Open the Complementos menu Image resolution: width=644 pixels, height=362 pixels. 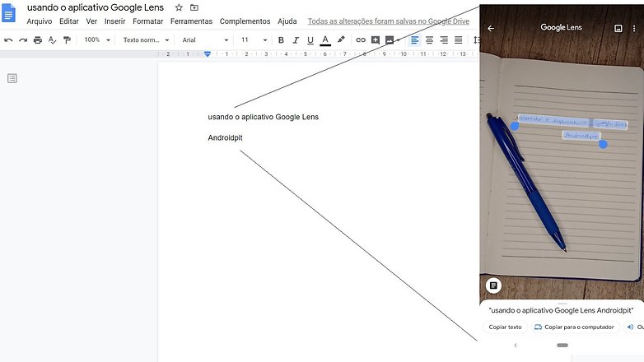click(245, 21)
